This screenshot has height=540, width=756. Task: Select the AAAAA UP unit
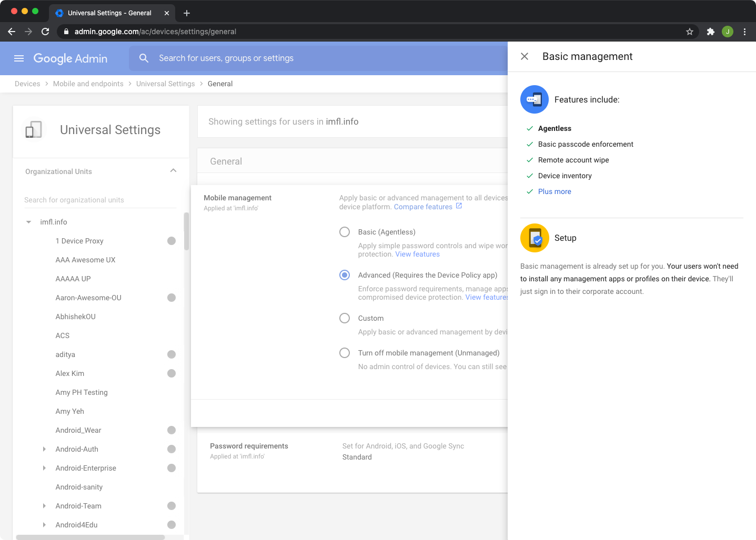coord(73,279)
